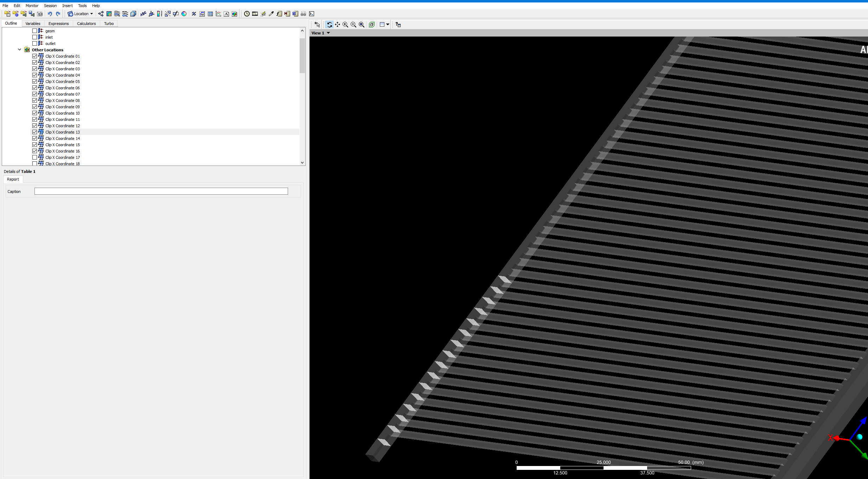The width and height of the screenshot is (868, 479).
Task: Check the outlet item checkbox
Action: click(x=35, y=43)
